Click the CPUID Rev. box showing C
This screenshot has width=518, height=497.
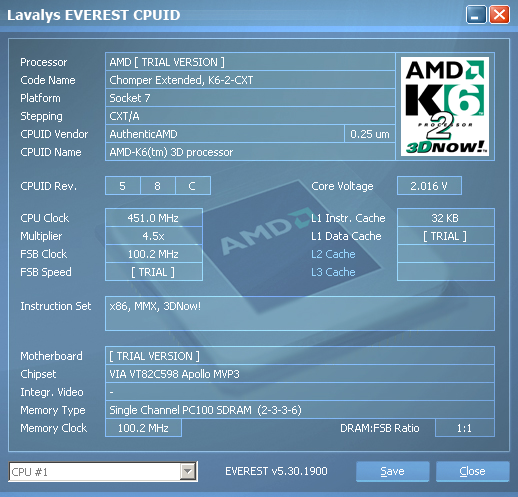(x=193, y=186)
